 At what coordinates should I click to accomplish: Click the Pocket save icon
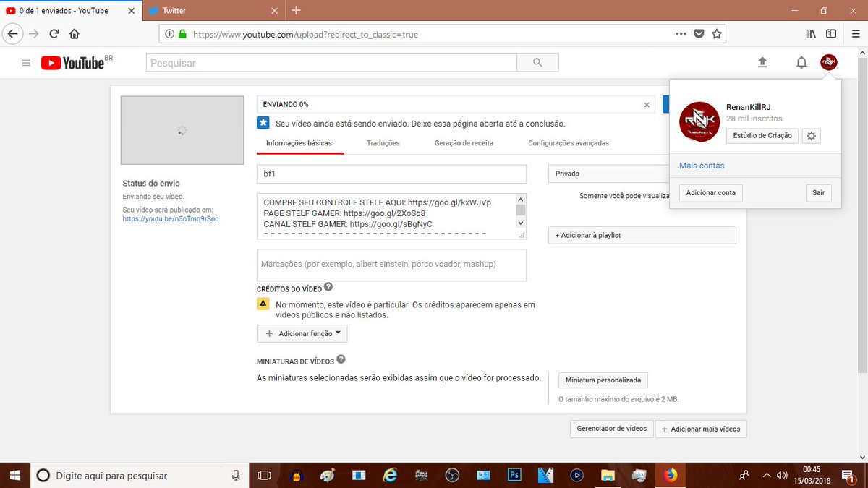click(699, 34)
